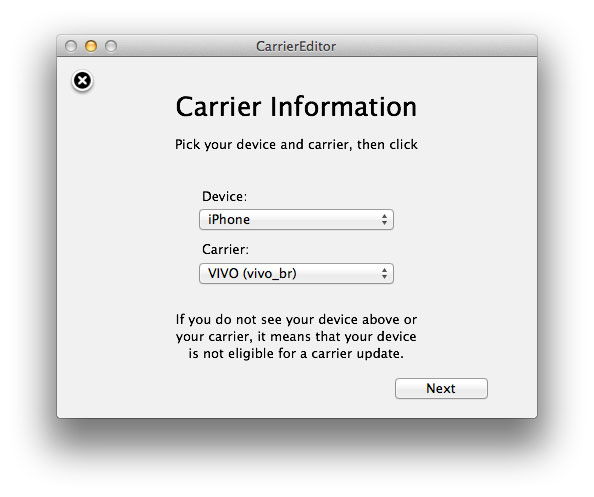
Task: Click the up-down arrows on Carrier selector
Action: click(x=385, y=274)
